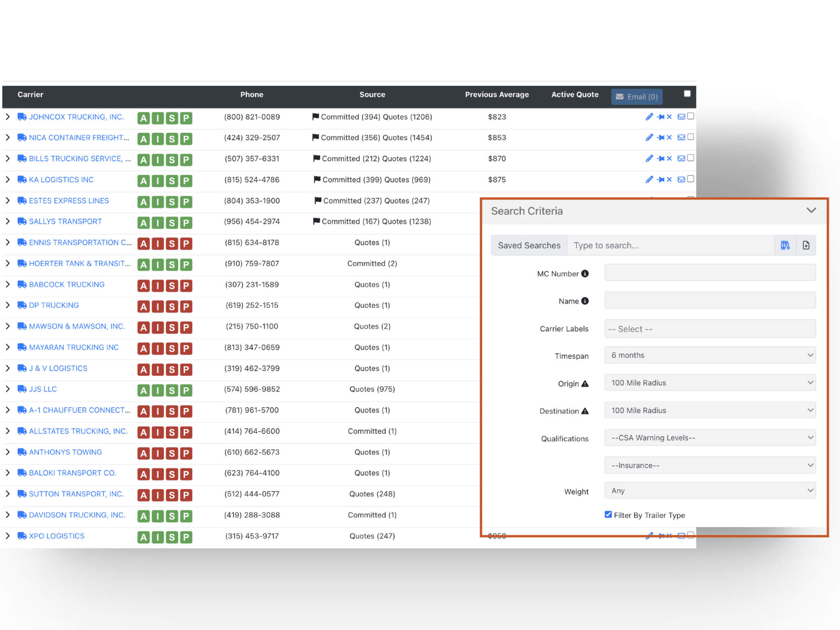Open the saved searches library icon

click(785, 245)
